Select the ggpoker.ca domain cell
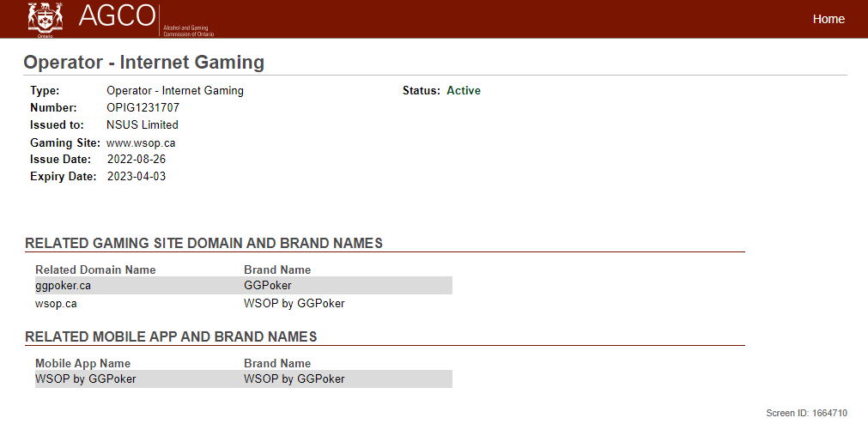868x430 pixels. [64, 286]
